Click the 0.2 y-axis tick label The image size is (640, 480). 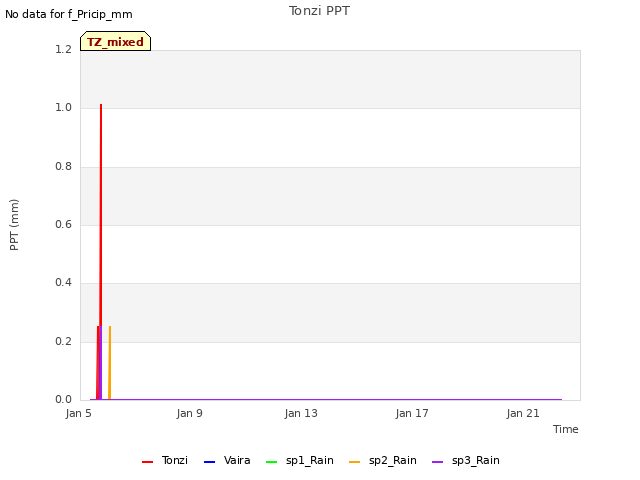(x=63, y=341)
